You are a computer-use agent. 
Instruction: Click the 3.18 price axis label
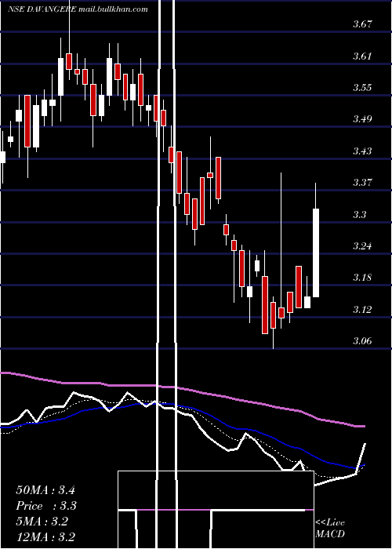coord(362,278)
